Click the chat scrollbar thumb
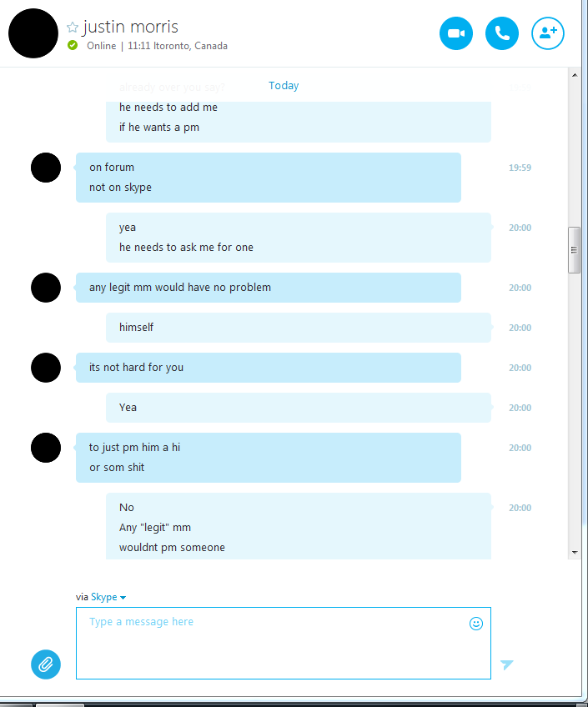 [x=574, y=250]
